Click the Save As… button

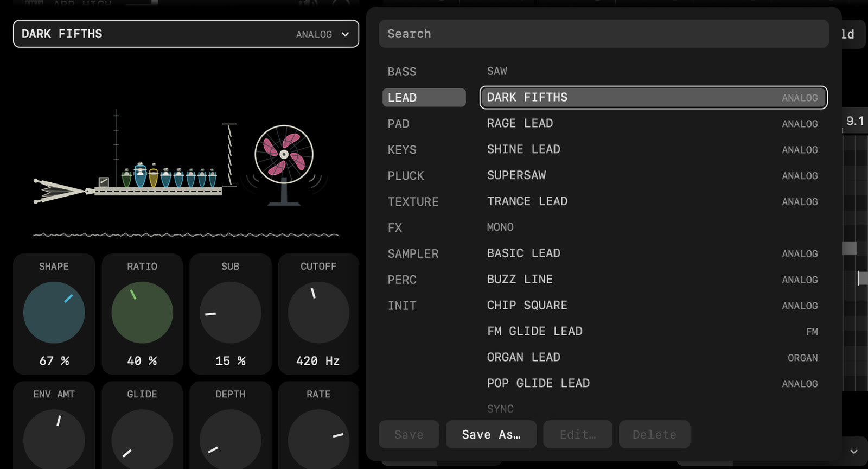click(491, 434)
